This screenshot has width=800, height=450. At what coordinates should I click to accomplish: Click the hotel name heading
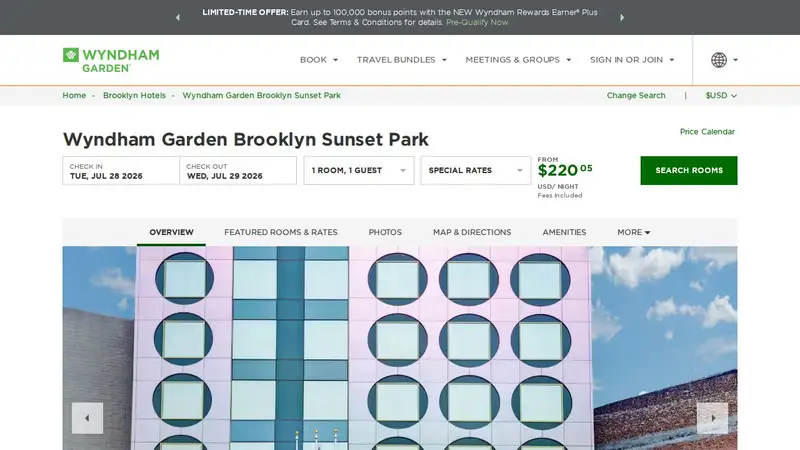pyautogui.click(x=245, y=139)
